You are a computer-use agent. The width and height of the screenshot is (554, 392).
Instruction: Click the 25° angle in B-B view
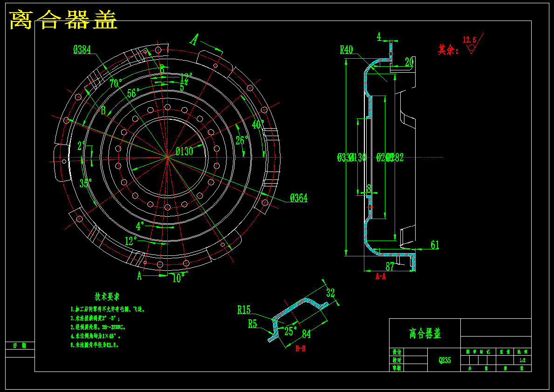(x=291, y=331)
